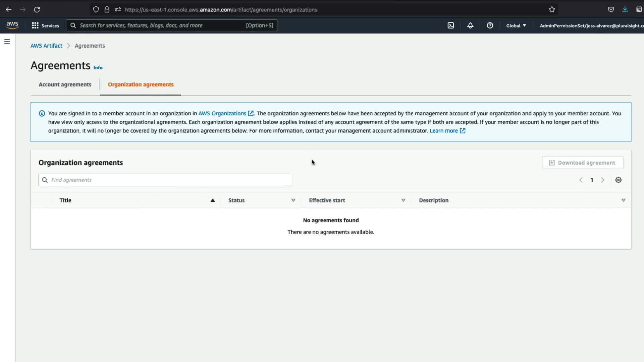644x362 pixels.
Task: Open browser downloads arrow icon
Action: pos(625,10)
